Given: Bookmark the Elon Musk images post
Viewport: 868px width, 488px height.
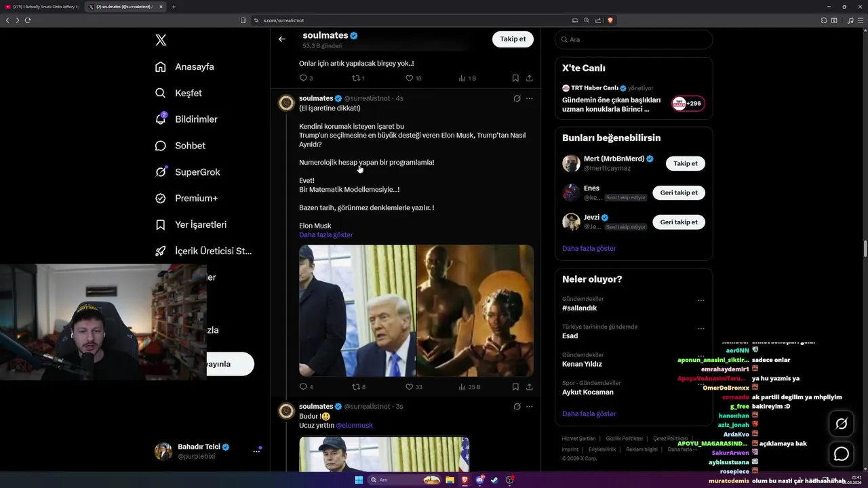Looking at the screenshot, I should click(x=515, y=387).
